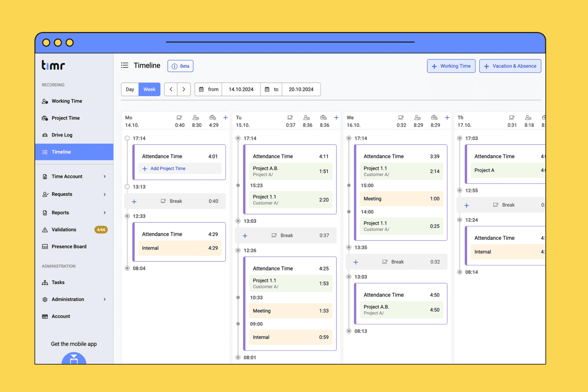This screenshot has height=392, width=588.
Task: Open Vacation & Absence
Action: pos(510,66)
